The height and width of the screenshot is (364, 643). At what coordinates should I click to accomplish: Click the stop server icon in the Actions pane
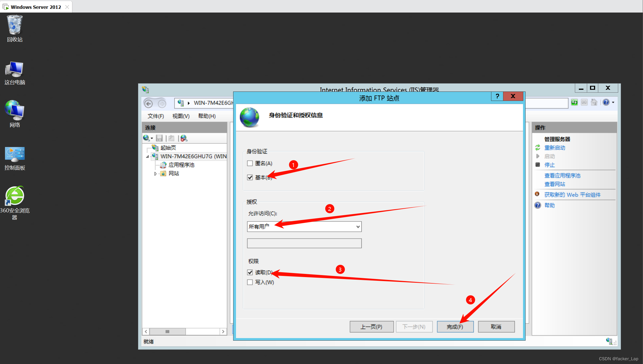pyautogui.click(x=538, y=165)
